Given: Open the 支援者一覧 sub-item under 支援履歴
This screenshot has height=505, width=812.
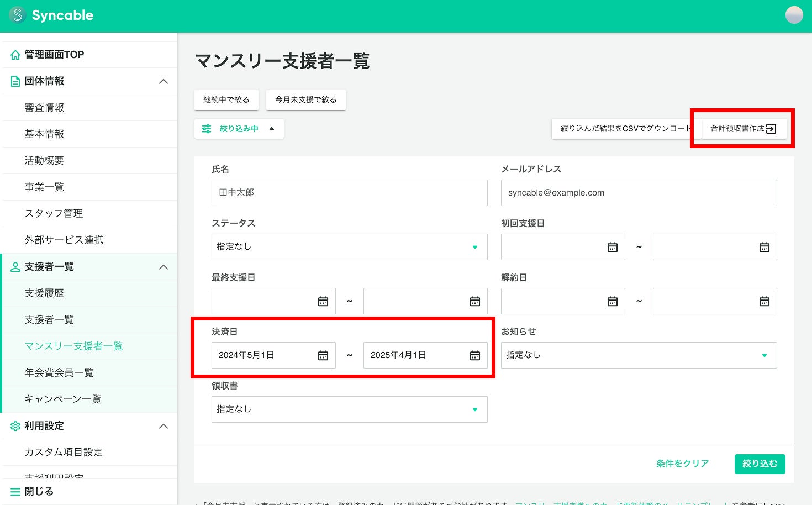Looking at the screenshot, I should tap(49, 320).
